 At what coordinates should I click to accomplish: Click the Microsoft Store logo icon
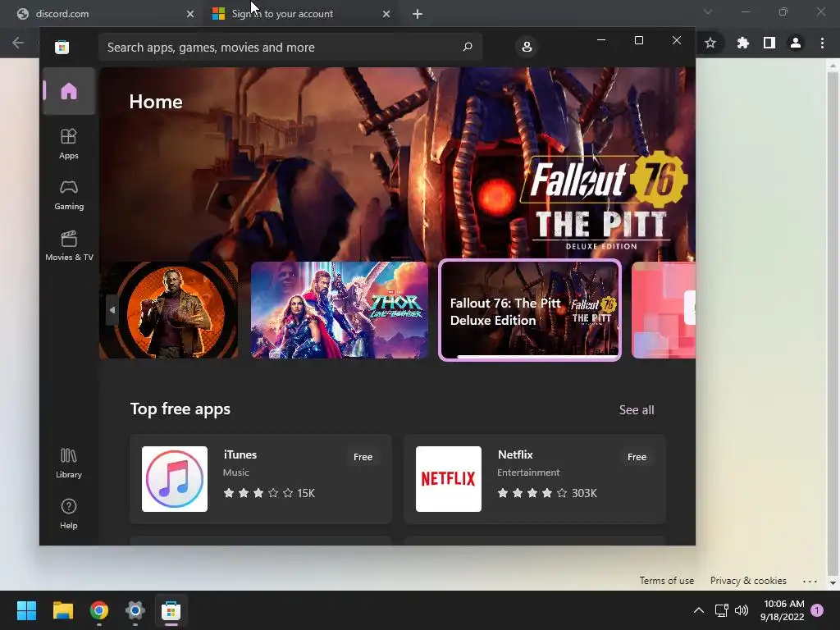(62, 47)
